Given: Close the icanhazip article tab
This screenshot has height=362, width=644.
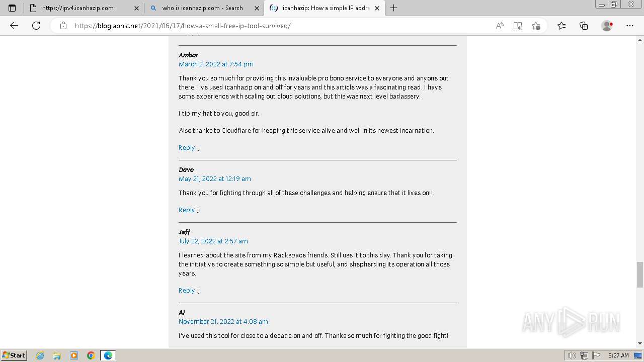Looking at the screenshot, I should click(x=377, y=8).
